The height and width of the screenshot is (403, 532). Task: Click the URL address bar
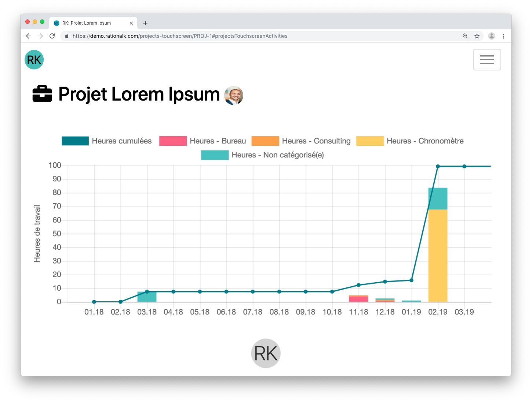coord(257,36)
